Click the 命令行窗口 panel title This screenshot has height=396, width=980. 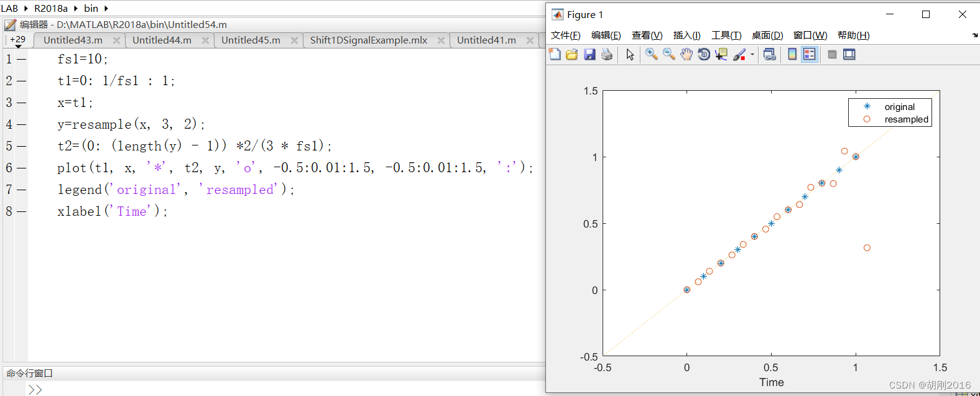coord(29,373)
